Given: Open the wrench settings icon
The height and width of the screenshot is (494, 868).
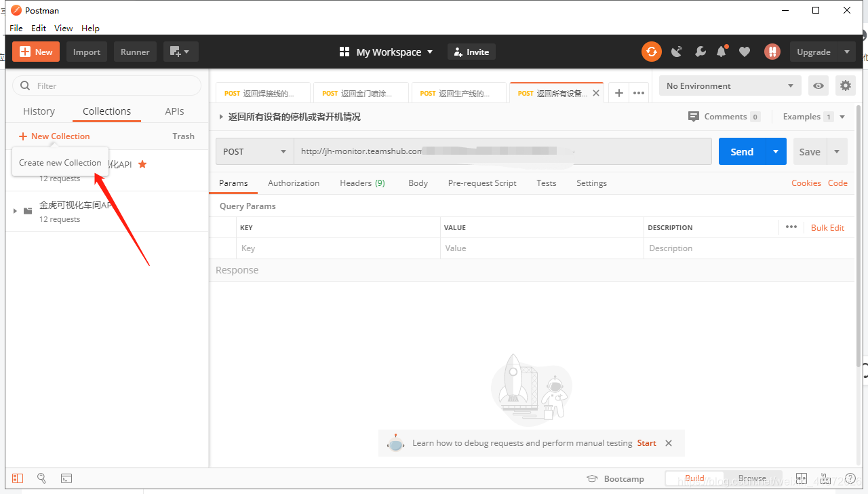Looking at the screenshot, I should click(701, 52).
